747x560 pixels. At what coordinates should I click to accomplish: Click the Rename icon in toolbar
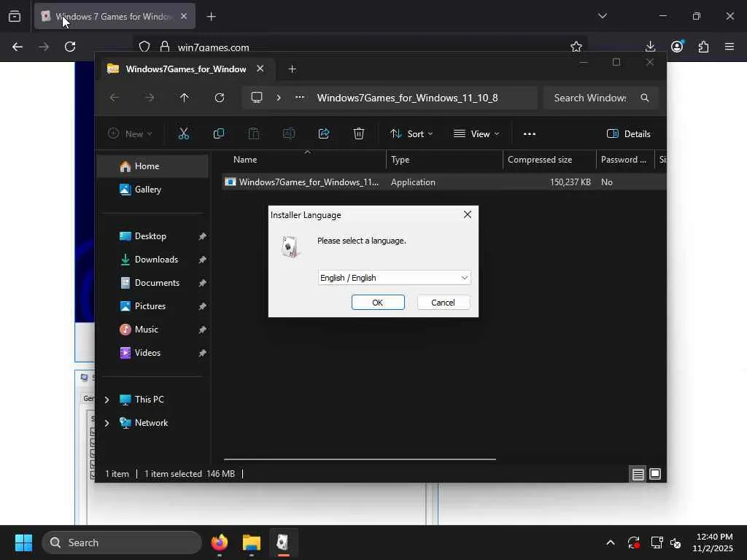[x=289, y=134]
